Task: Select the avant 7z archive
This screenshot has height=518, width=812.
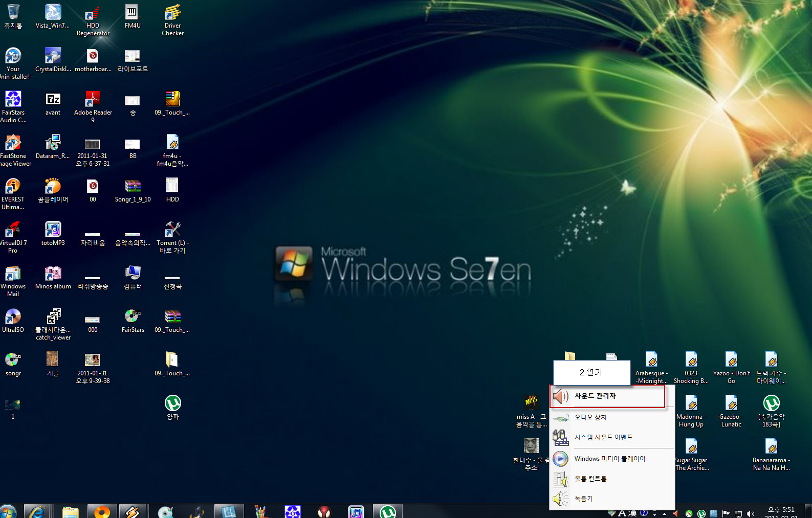Action: pyautogui.click(x=53, y=103)
